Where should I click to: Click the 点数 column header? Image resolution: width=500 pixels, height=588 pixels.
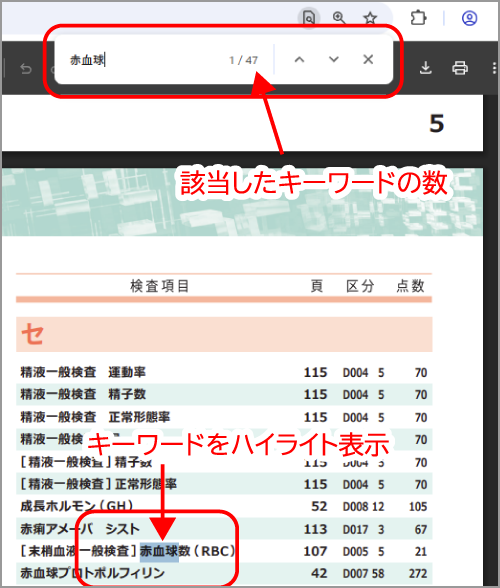pyautogui.click(x=410, y=286)
